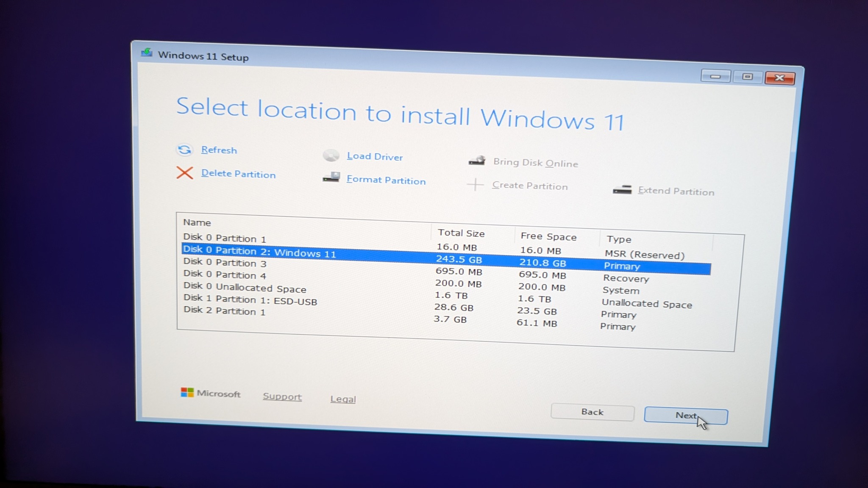Select Disk 0 Partition 3 row
Image resolution: width=868 pixels, height=488 pixels.
[446, 271]
